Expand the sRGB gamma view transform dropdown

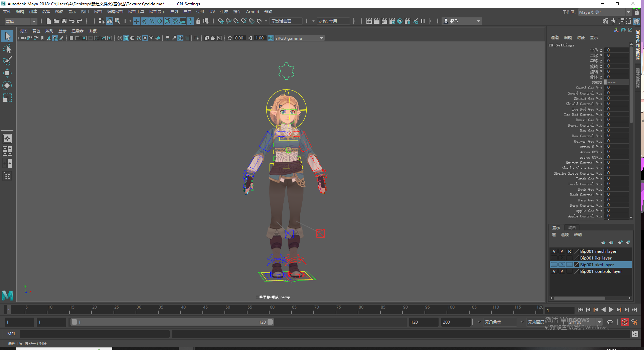[x=321, y=38]
